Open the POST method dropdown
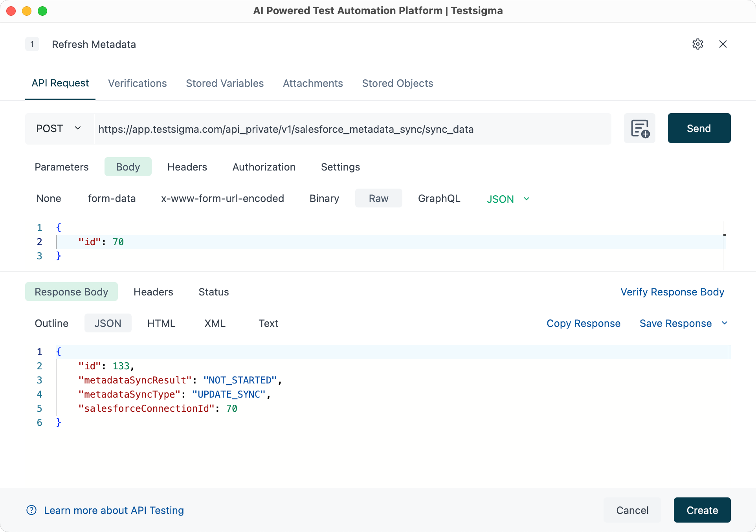The width and height of the screenshot is (756, 532). coord(59,128)
